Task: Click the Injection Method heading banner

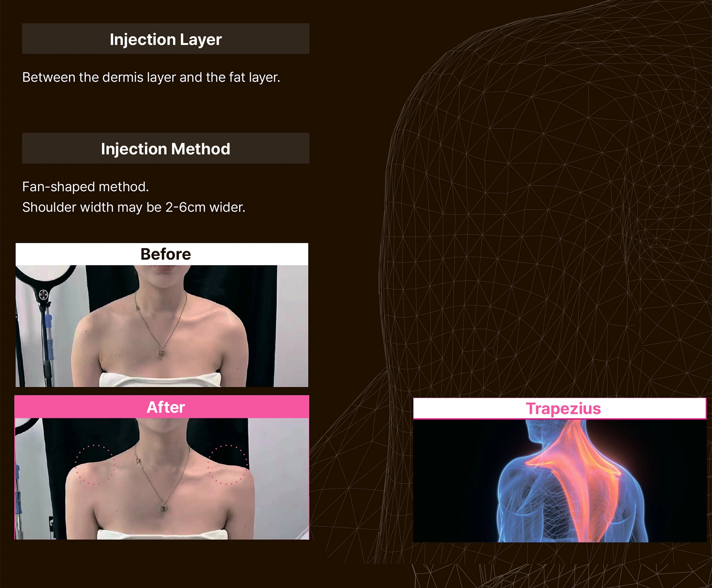Action: [165, 149]
